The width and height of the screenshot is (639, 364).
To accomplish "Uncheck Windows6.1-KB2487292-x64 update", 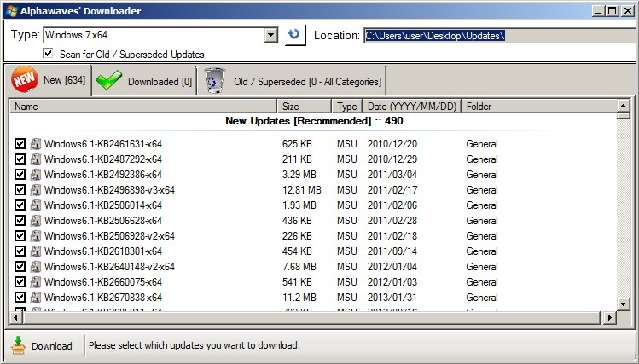I will [x=20, y=159].
